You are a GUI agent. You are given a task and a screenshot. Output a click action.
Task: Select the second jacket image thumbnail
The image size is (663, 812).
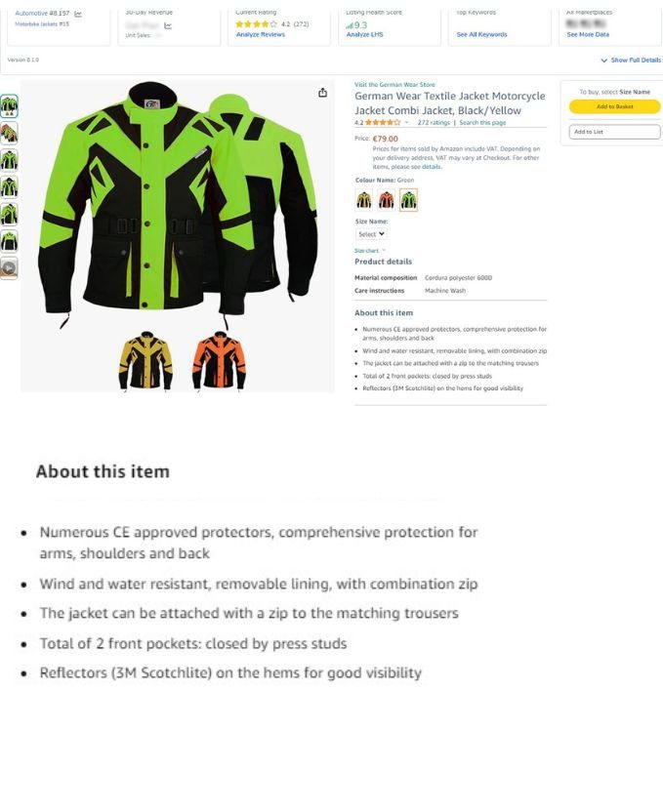click(9, 133)
